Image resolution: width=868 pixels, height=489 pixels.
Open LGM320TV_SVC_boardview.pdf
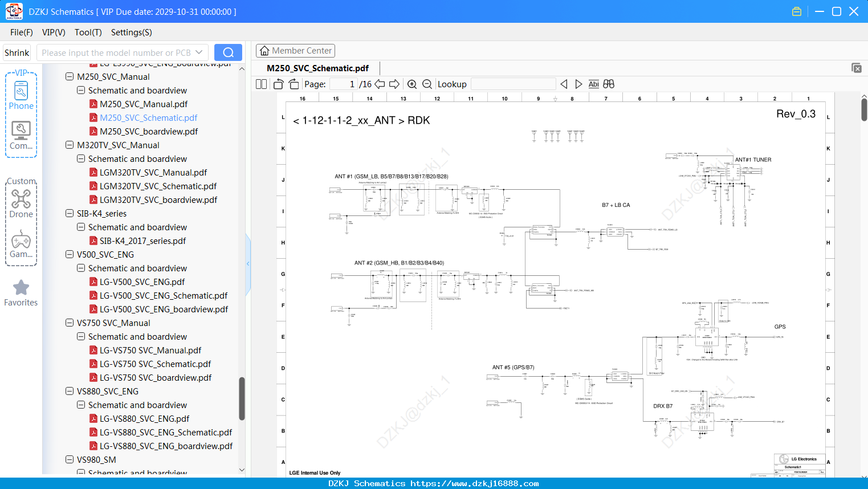pyautogui.click(x=158, y=199)
